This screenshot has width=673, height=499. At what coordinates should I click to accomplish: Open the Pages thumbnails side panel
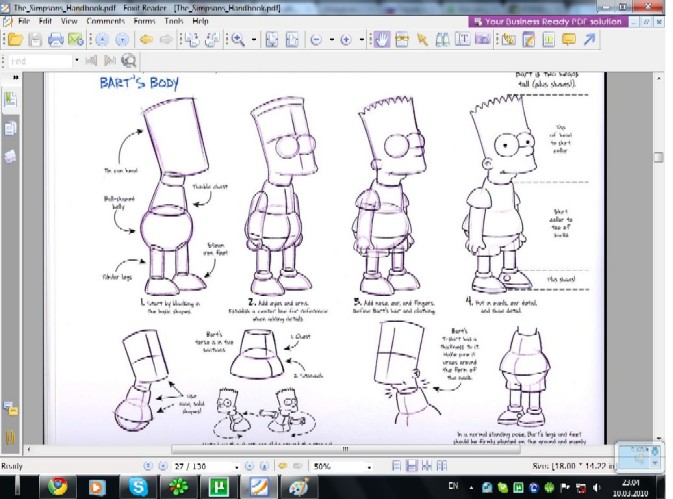(x=10, y=128)
